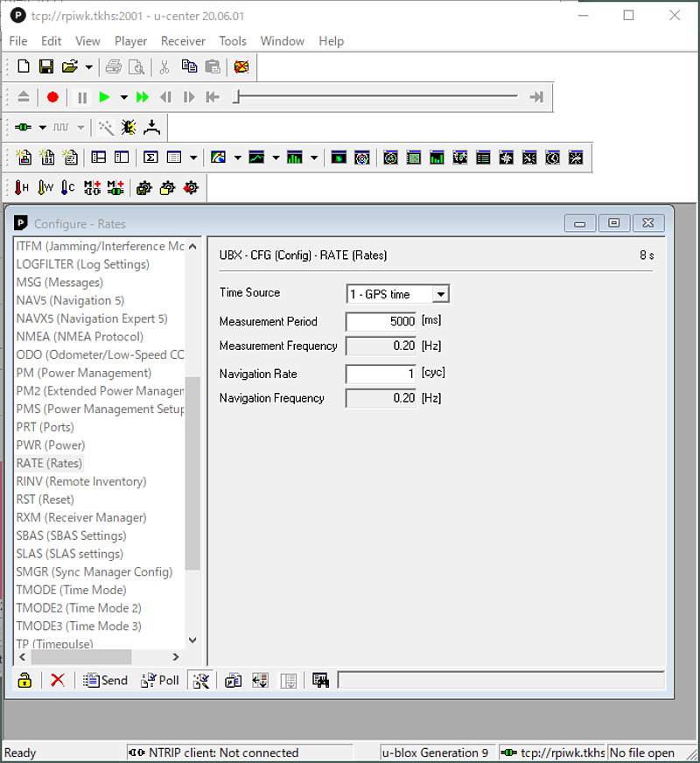
Task: Open the dropdown arrow beside connection plug icon
Action: point(43,128)
